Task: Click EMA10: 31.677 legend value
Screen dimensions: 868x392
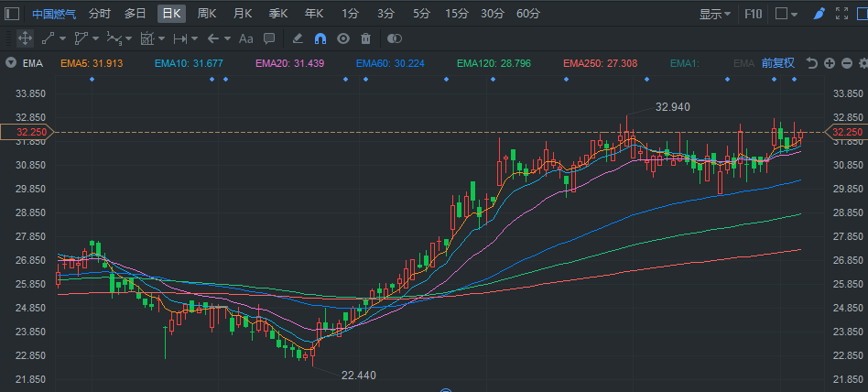Action: click(x=189, y=64)
